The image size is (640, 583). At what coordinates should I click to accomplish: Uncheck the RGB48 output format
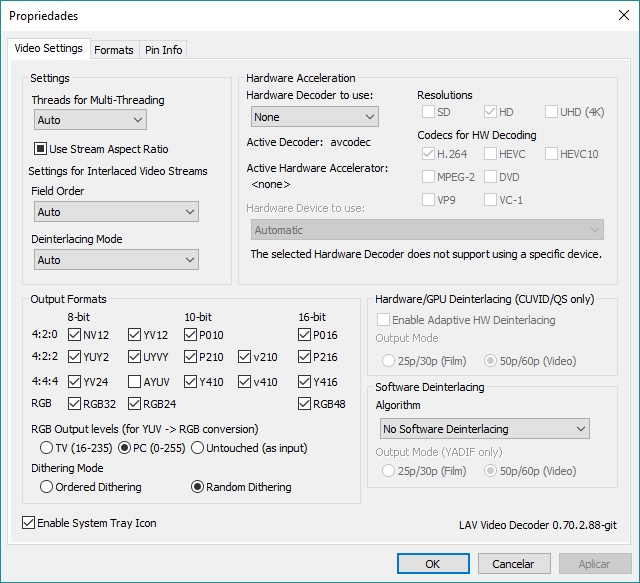pyautogui.click(x=305, y=404)
